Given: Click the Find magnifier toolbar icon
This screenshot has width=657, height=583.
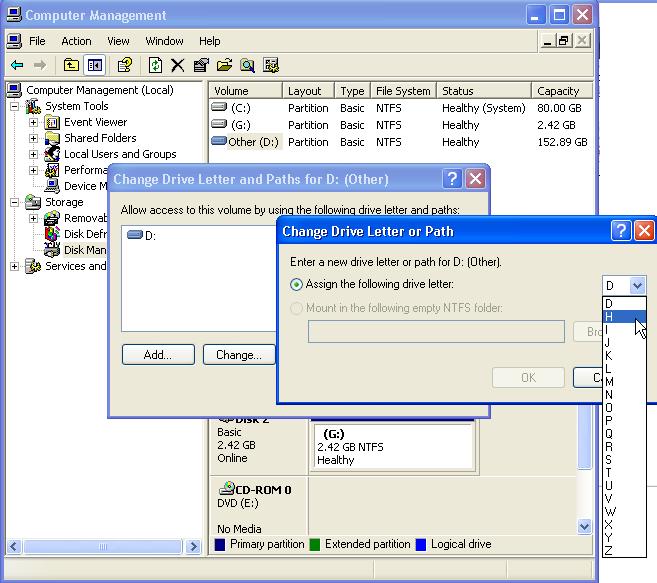Looking at the screenshot, I should (247, 65).
